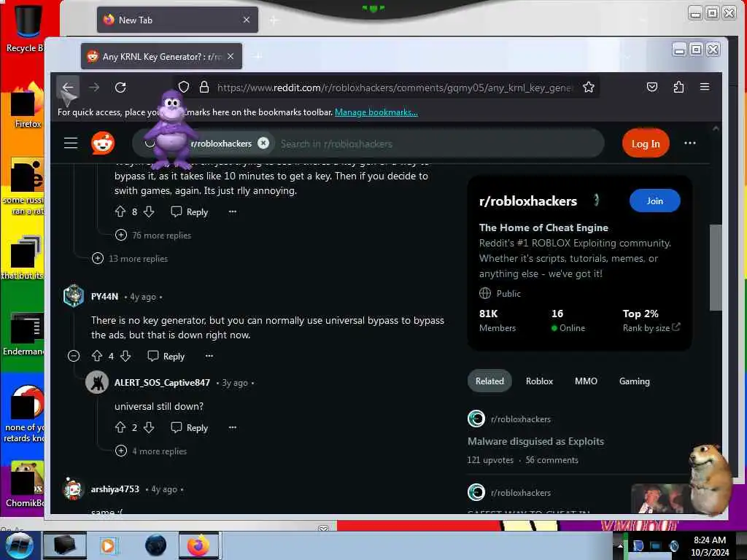This screenshot has height=560, width=747.
Task: Open Firefox in the Windows taskbar
Action: pyautogui.click(x=198, y=545)
